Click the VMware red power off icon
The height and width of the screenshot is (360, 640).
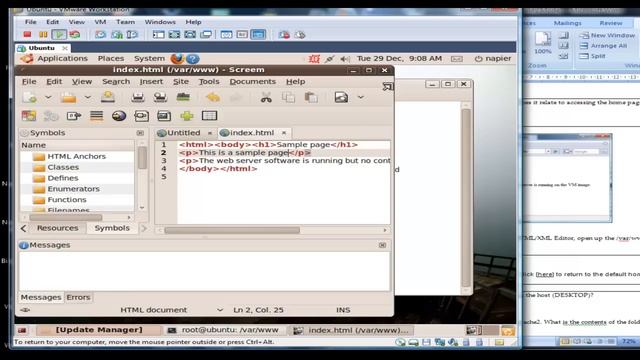[27, 35]
